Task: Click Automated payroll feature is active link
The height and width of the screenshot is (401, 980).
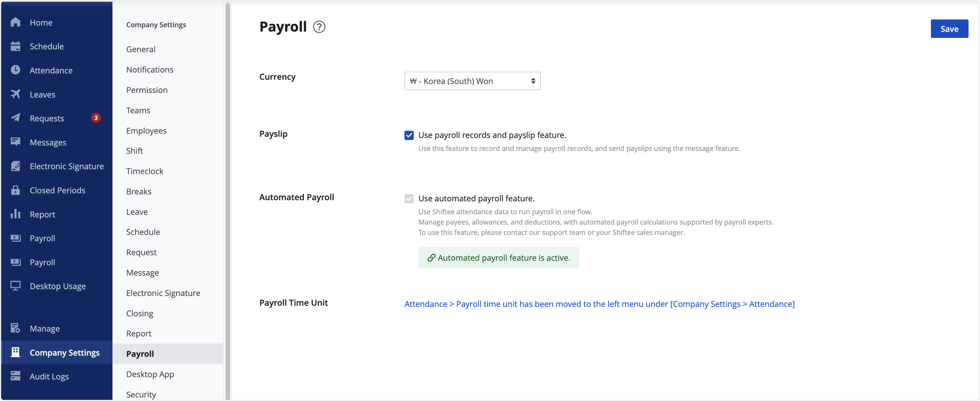Action: (x=499, y=257)
